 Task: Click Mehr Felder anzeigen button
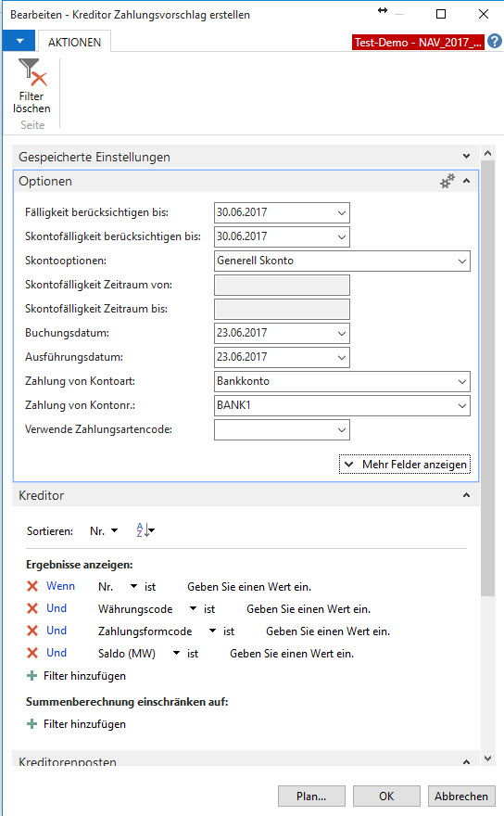click(405, 465)
